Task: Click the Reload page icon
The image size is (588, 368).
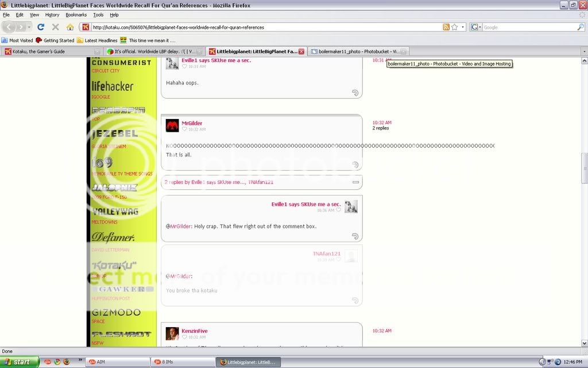Action: 41,27
